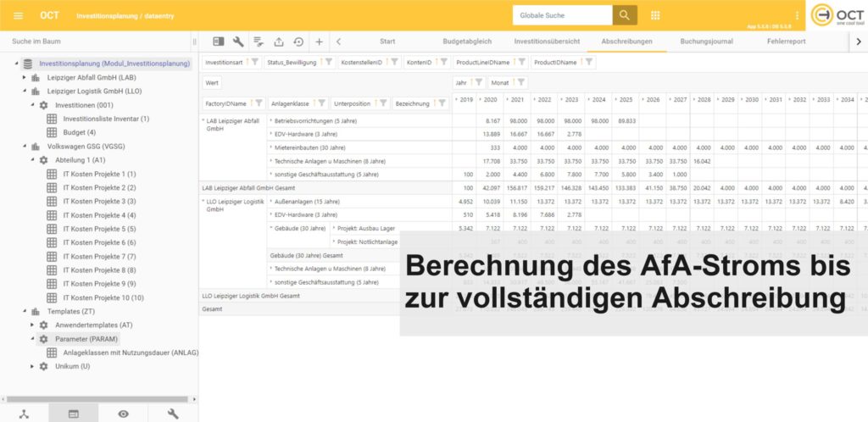Open the apps grid launcher
Screen dimensions: 868x422
pyautogui.click(x=655, y=15)
